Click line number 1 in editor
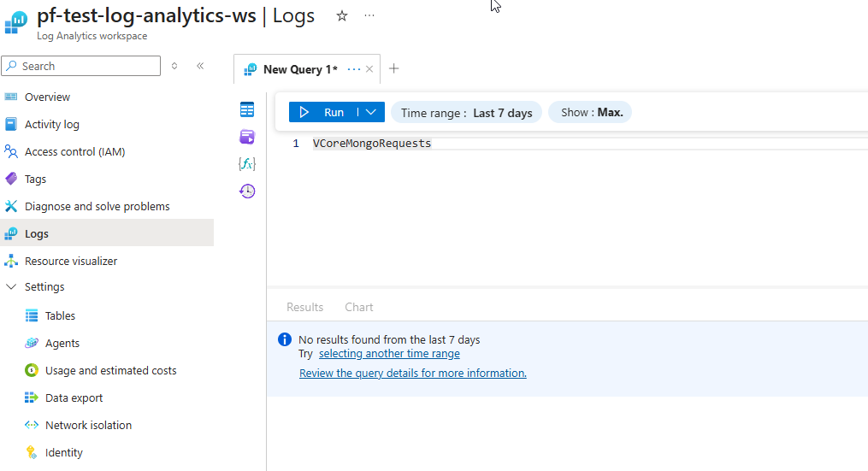 [x=296, y=144]
